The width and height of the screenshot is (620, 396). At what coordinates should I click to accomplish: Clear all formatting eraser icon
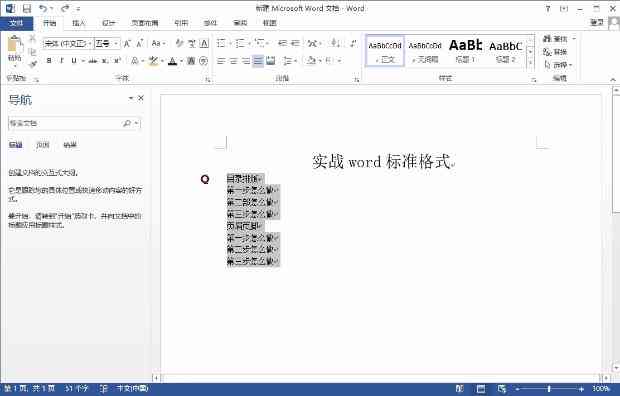(179, 43)
